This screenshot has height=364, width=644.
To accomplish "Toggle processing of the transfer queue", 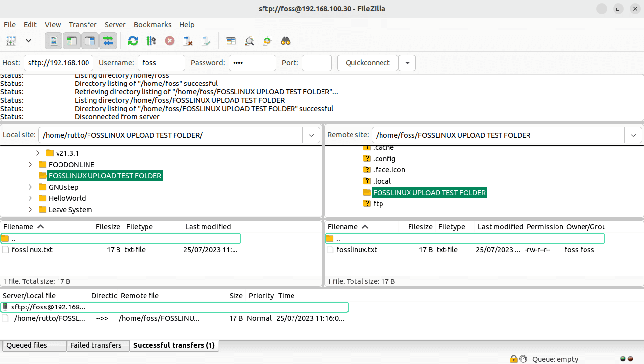I will pyautogui.click(x=151, y=41).
